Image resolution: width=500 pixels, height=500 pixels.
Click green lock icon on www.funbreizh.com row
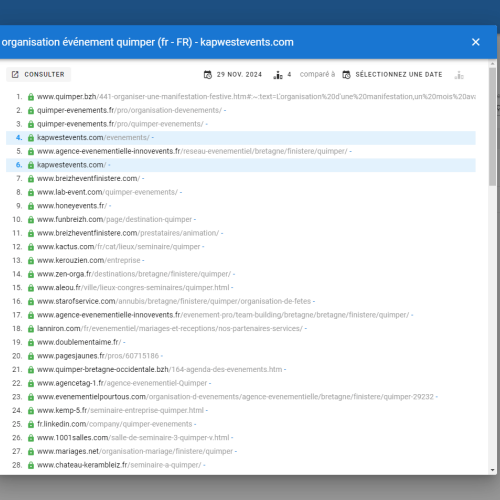[31, 220]
